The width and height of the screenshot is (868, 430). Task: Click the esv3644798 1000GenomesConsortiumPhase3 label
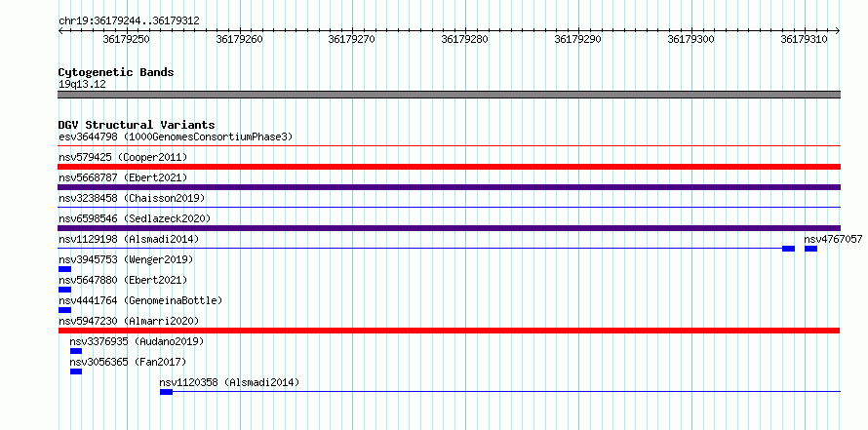pyautogui.click(x=176, y=137)
